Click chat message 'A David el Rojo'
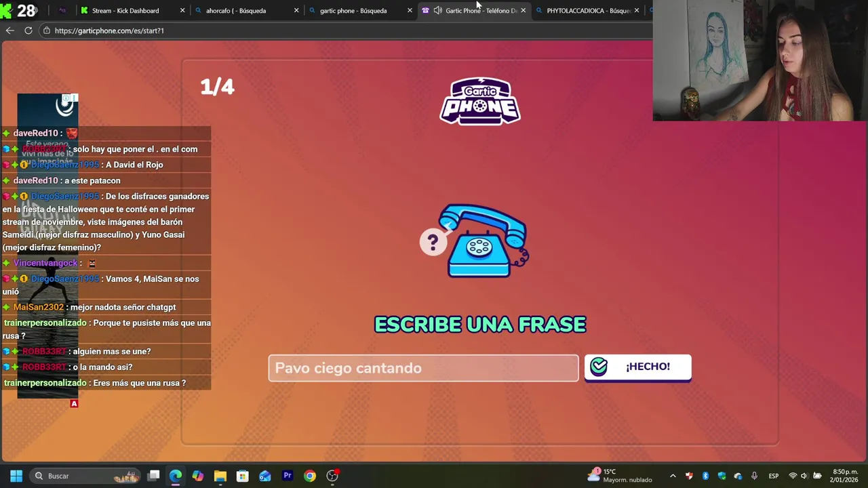 click(134, 165)
